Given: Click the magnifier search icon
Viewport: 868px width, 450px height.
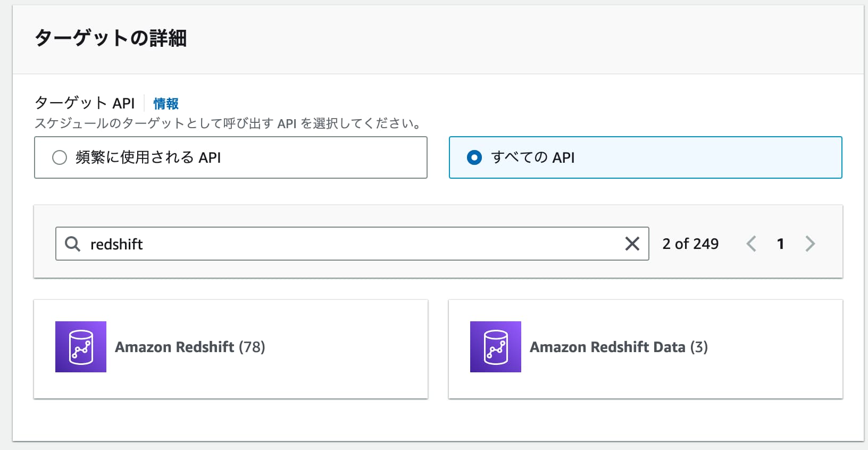Looking at the screenshot, I should tap(72, 244).
